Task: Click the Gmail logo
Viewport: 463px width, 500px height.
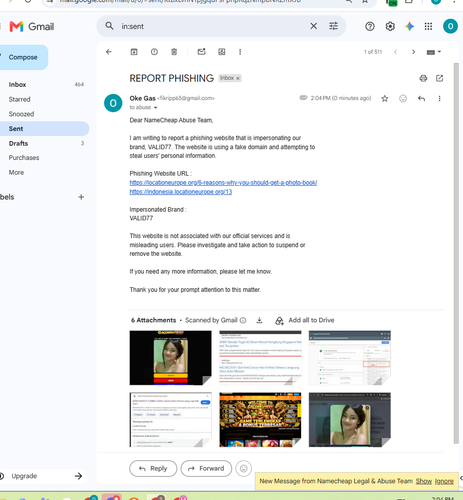Action: [32, 26]
